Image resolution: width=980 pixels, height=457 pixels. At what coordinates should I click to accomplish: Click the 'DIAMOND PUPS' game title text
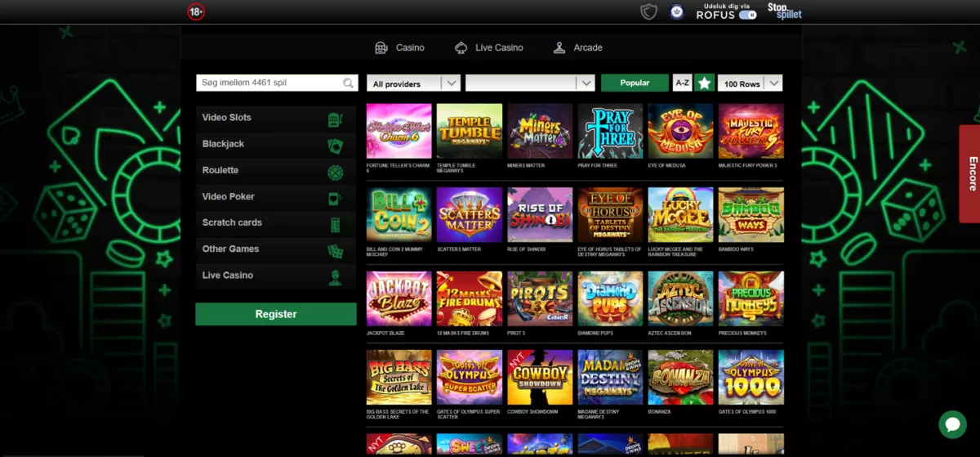(595, 334)
